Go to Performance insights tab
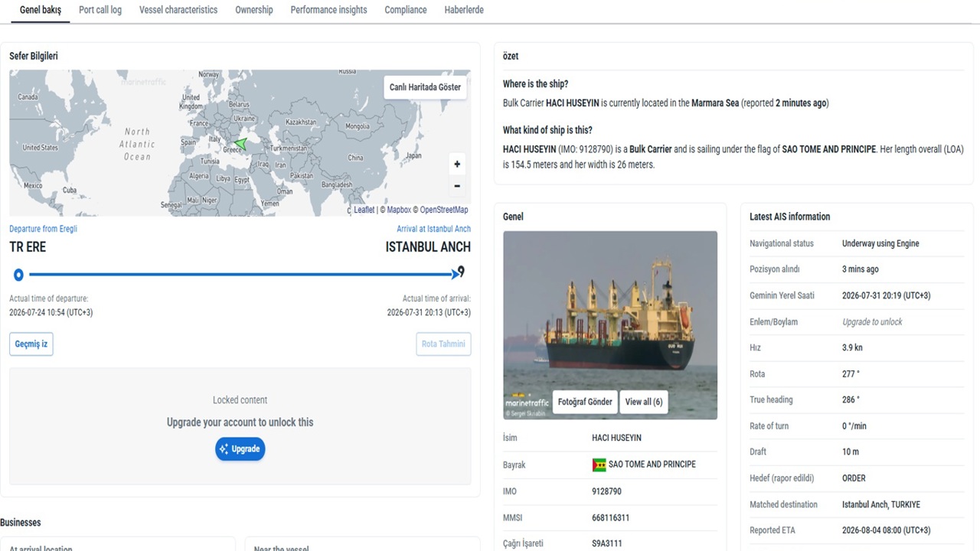The height and width of the screenshot is (551, 980). 328,10
